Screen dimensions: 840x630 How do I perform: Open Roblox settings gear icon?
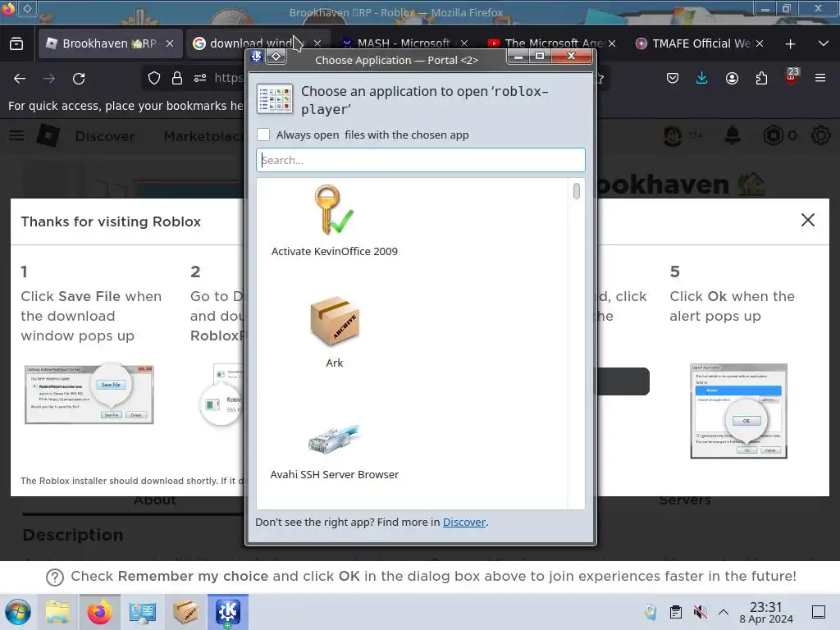click(820, 135)
